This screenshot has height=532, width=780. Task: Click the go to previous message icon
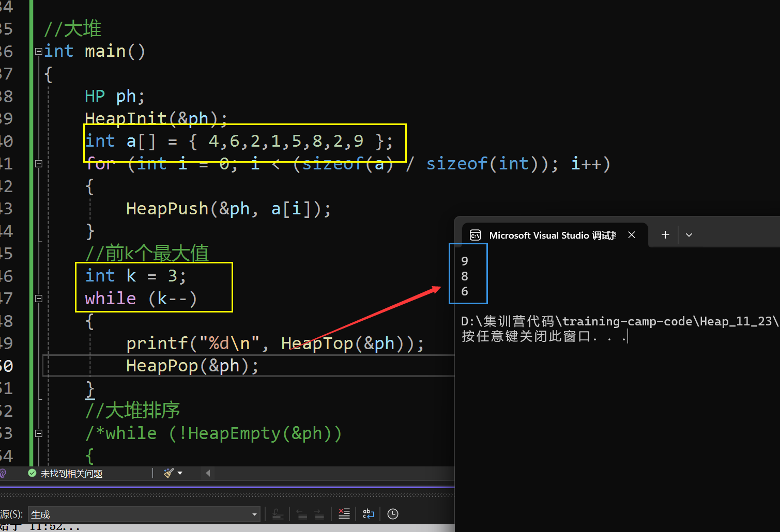click(302, 514)
